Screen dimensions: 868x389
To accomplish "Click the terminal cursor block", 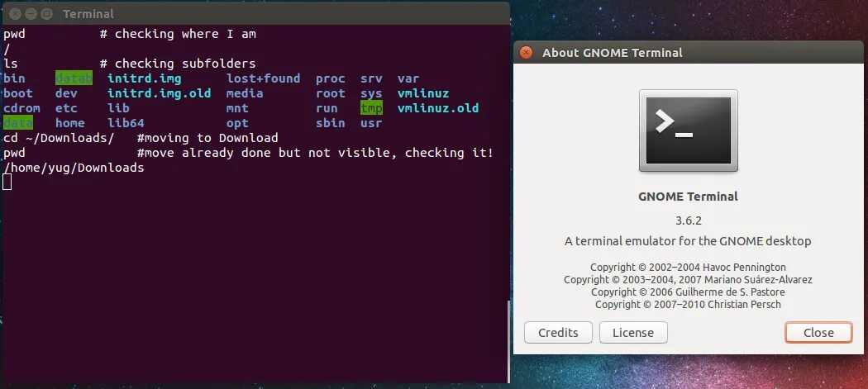I will 7,182.
